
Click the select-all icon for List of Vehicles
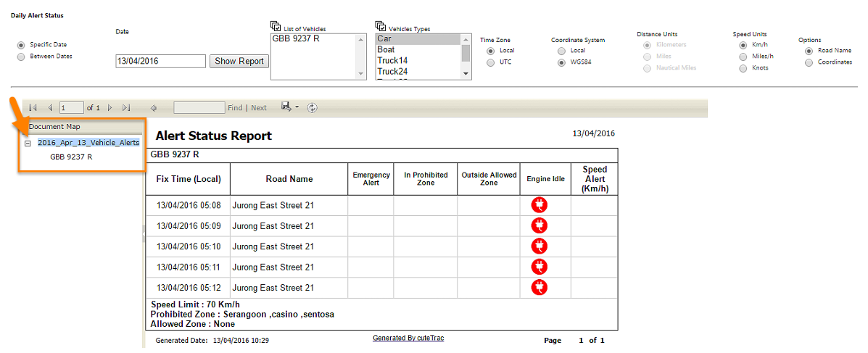coord(276,27)
